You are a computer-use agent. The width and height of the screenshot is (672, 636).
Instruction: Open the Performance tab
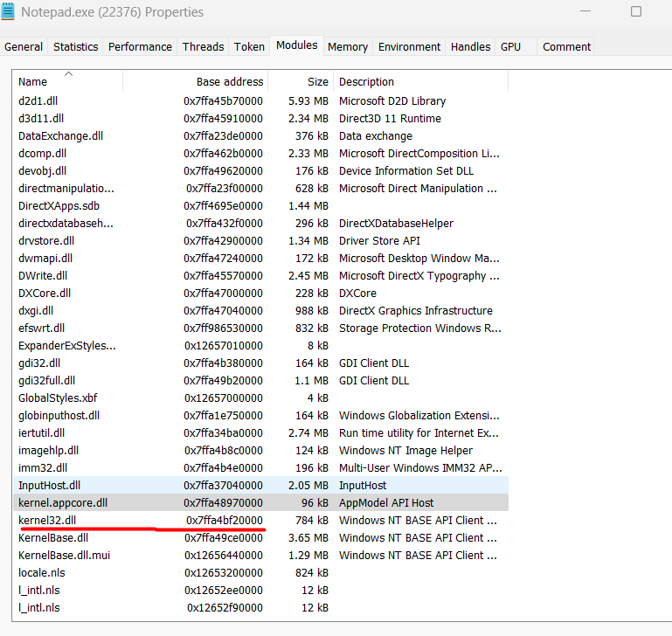tap(140, 46)
